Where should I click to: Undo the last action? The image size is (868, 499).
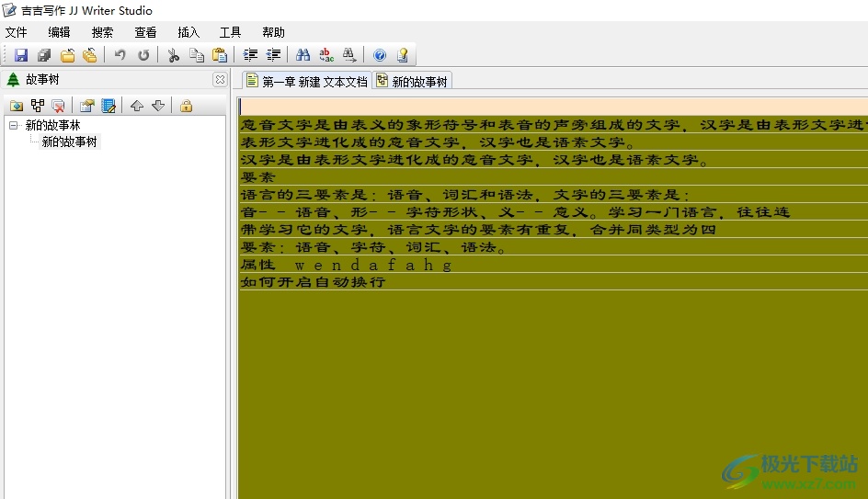click(x=120, y=55)
